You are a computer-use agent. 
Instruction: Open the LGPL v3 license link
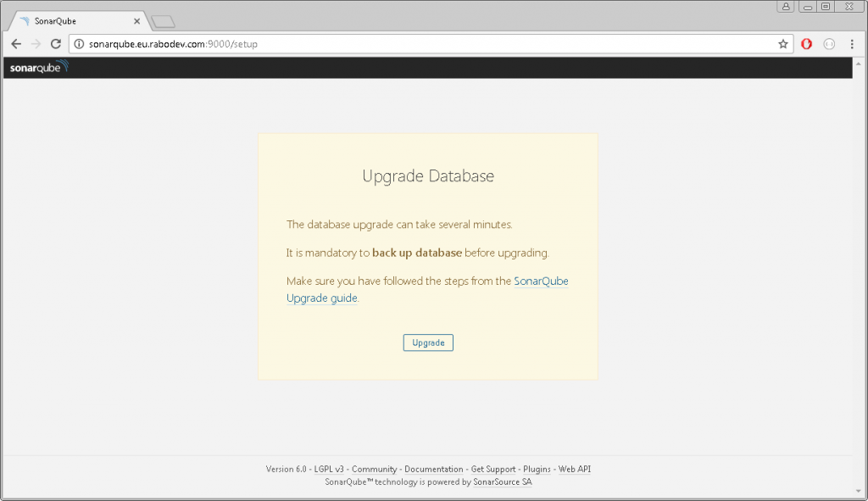tap(329, 469)
